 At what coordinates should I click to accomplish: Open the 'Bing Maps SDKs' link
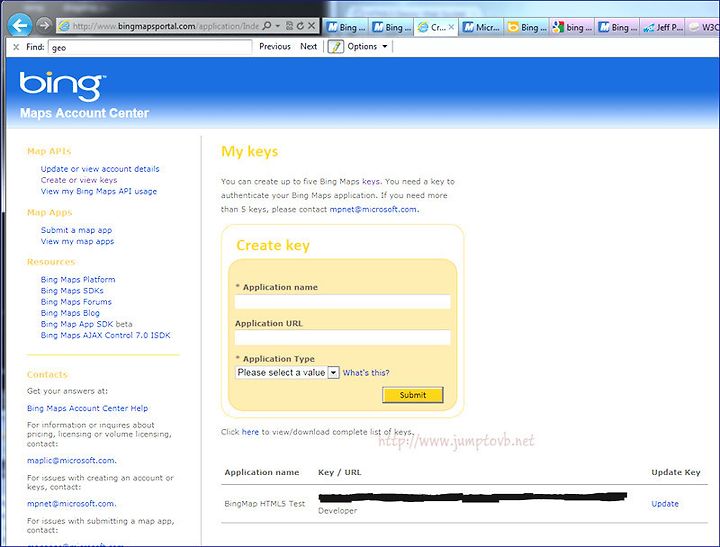coord(72,291)
